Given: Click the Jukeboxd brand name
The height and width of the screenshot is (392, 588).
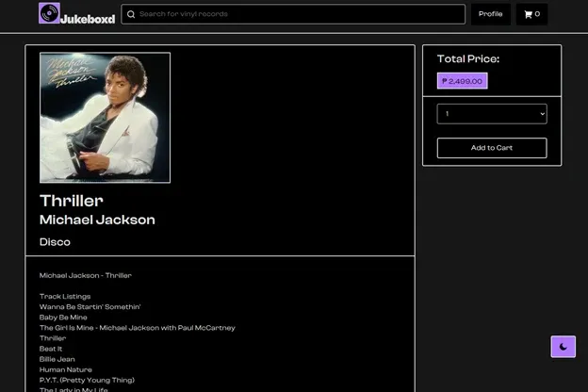Looking at the screenshot, I should tap(88, 19).
